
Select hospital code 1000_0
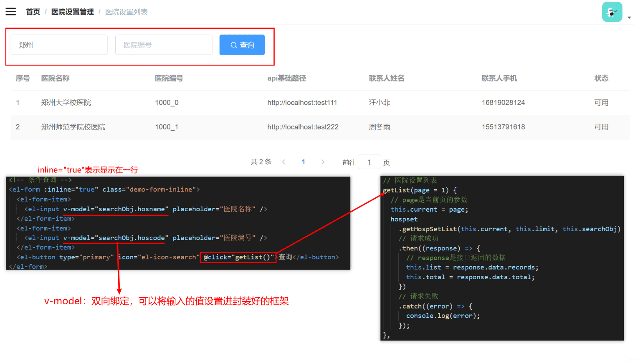[167, 103]
